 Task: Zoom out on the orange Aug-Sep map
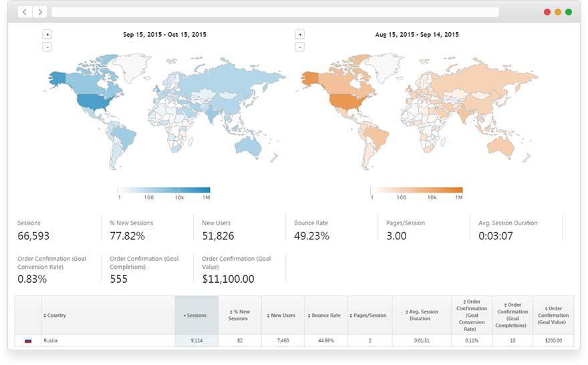click(299, 47)
